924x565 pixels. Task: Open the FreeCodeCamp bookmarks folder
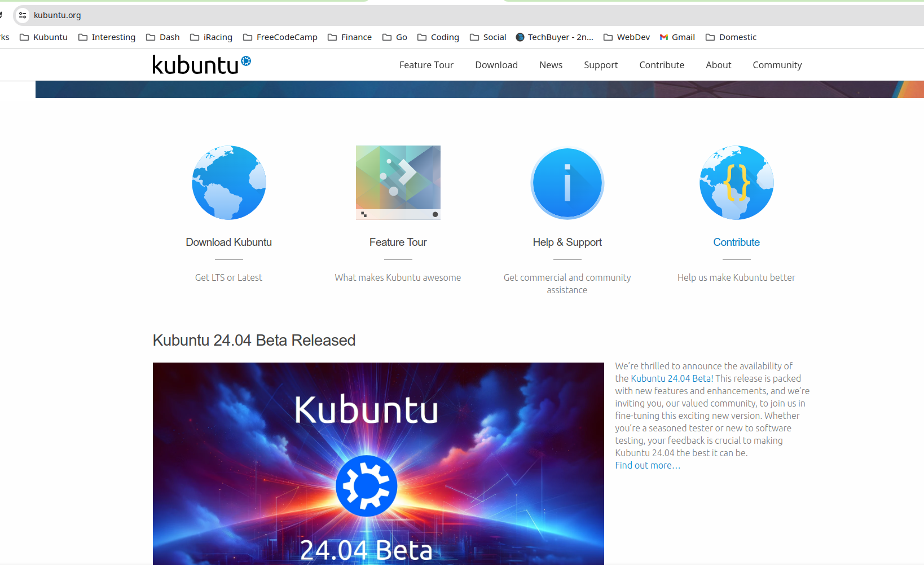click(x=280, y=37)
